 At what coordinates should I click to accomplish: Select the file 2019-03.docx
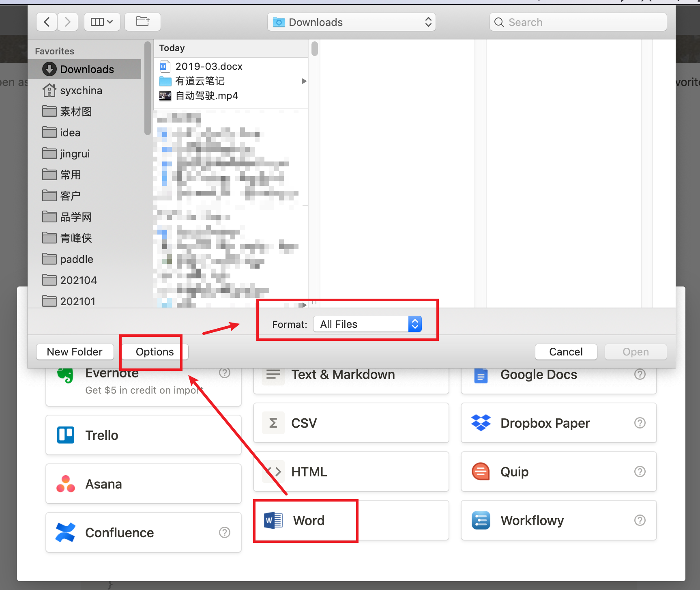(x=231, y=66)
